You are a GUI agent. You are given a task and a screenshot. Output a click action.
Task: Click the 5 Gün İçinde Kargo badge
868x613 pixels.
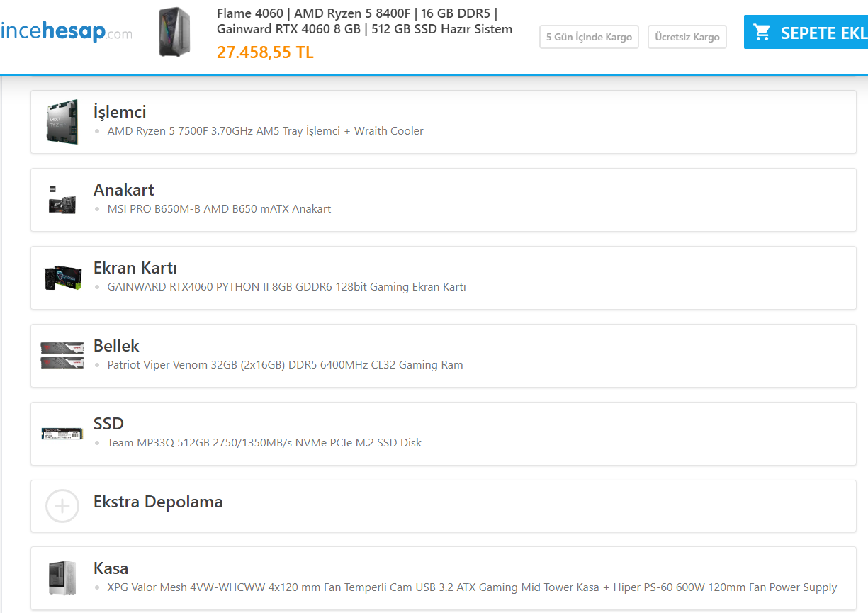point(589,37)
